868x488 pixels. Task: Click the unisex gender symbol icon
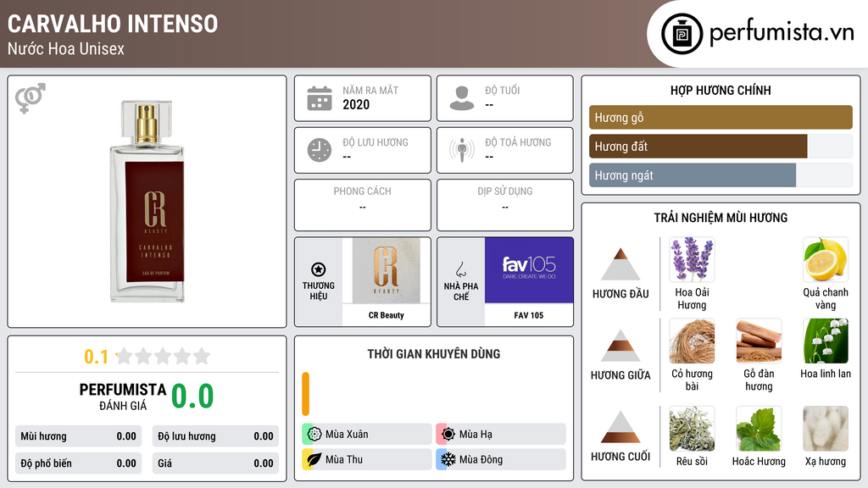[31, 98]
